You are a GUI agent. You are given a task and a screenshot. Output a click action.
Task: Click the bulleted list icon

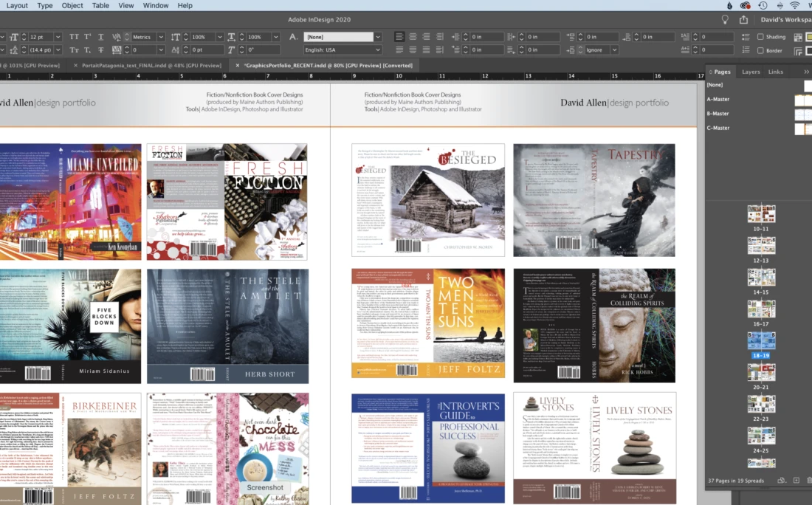(x=746, y=37)
